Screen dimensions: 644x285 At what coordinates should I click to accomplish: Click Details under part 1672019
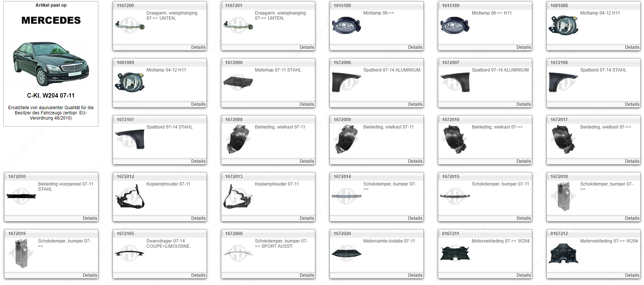(x=90, y=275)
